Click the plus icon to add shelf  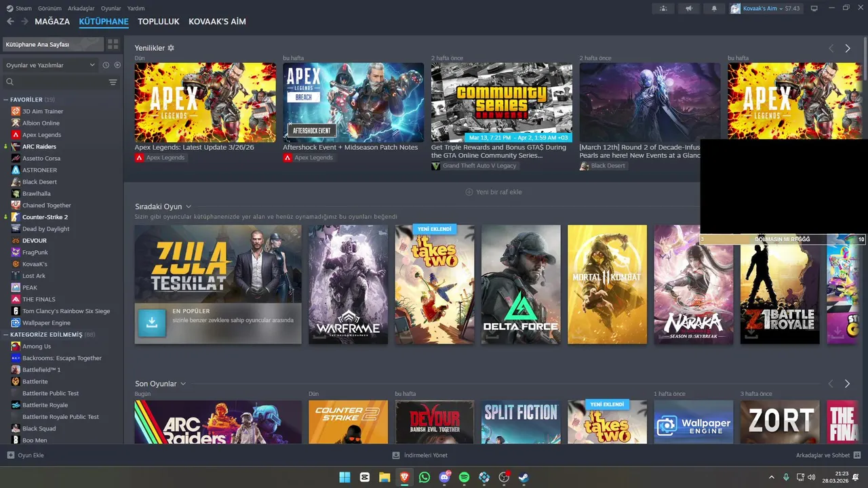click(x=469, y=192)
